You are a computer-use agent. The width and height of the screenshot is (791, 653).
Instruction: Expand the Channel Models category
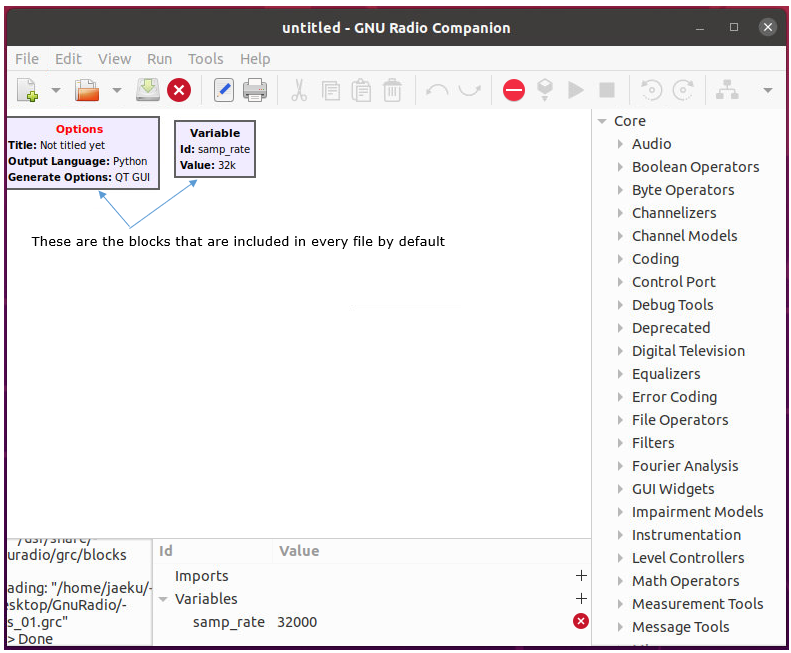pos(620,236)
